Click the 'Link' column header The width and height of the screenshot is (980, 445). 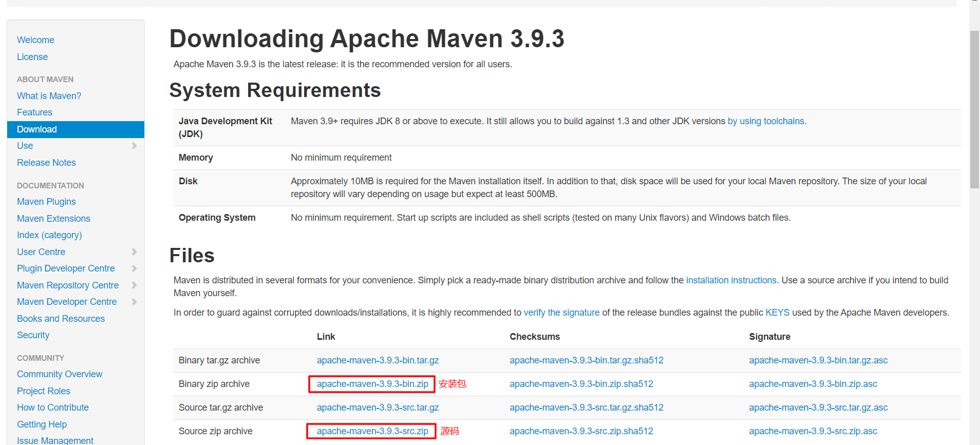(326, 337)
